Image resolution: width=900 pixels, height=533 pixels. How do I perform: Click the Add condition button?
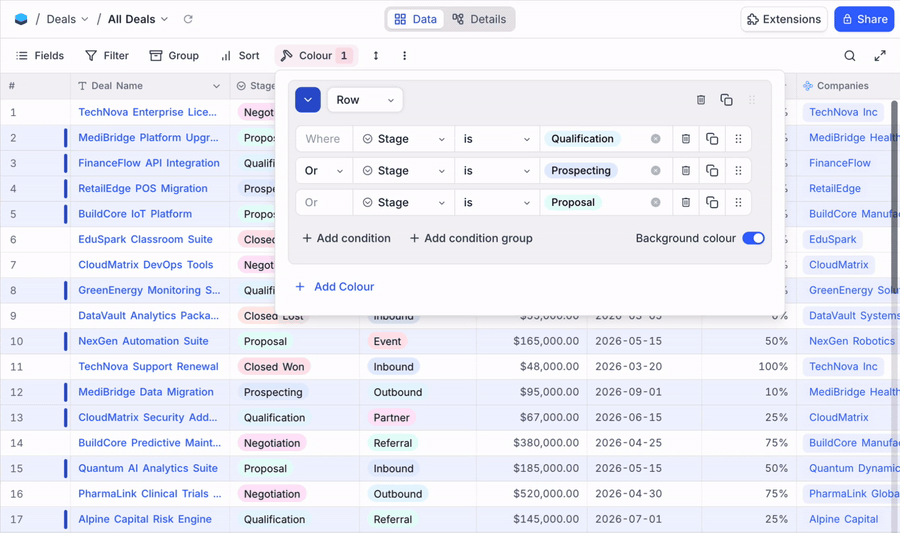(x=346, y=238)
